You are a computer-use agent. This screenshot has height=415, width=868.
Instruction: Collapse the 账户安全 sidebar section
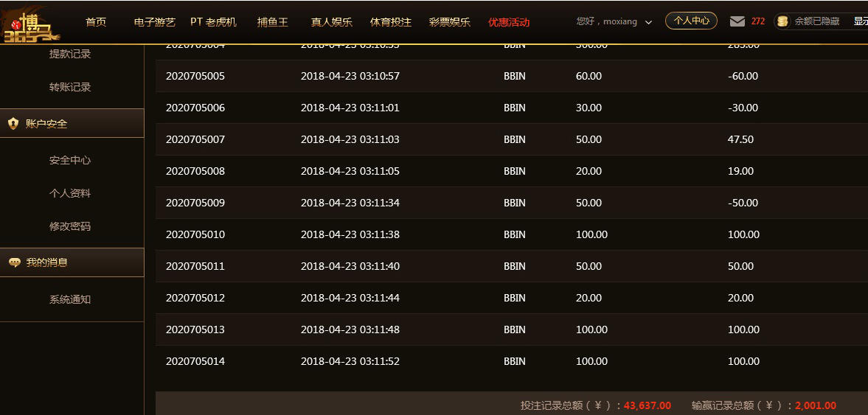click(72, 124)
